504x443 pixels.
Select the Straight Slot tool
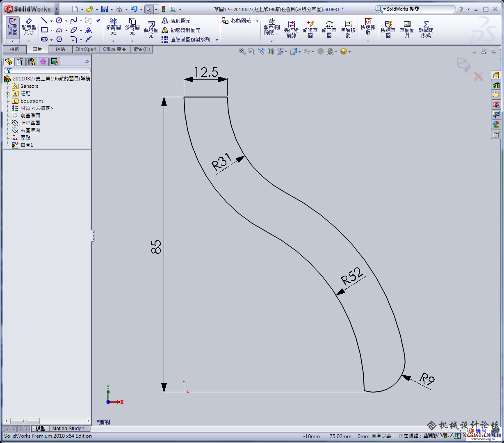[x=44, y=39]
